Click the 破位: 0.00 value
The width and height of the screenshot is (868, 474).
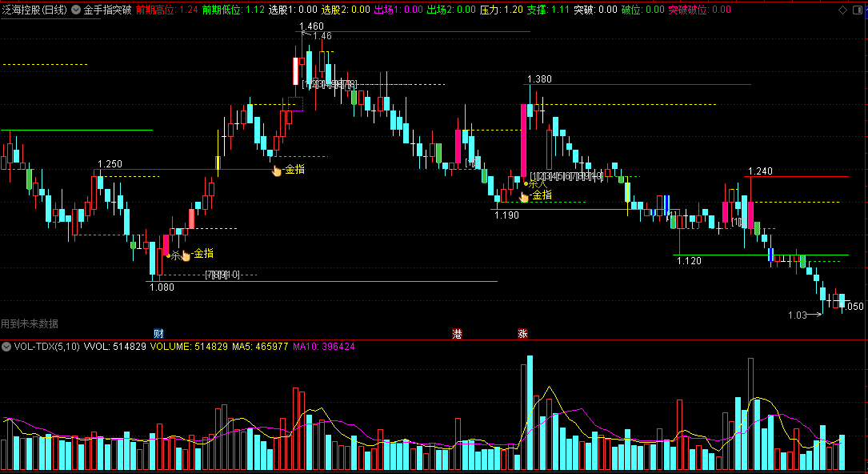[x=642, y=10]
